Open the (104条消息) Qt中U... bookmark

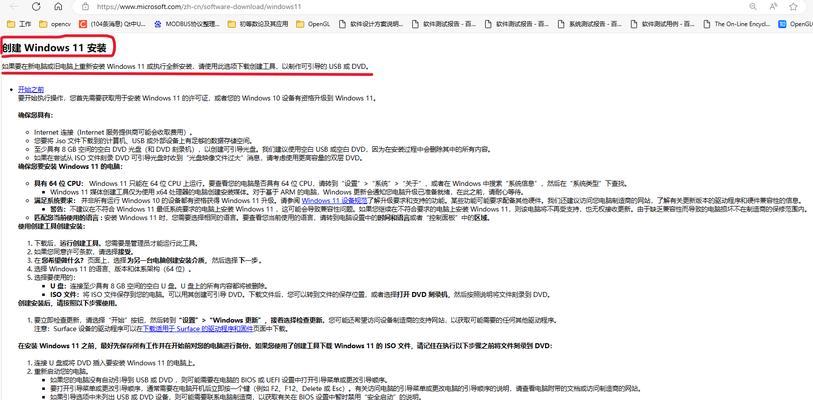click(113, 24)
